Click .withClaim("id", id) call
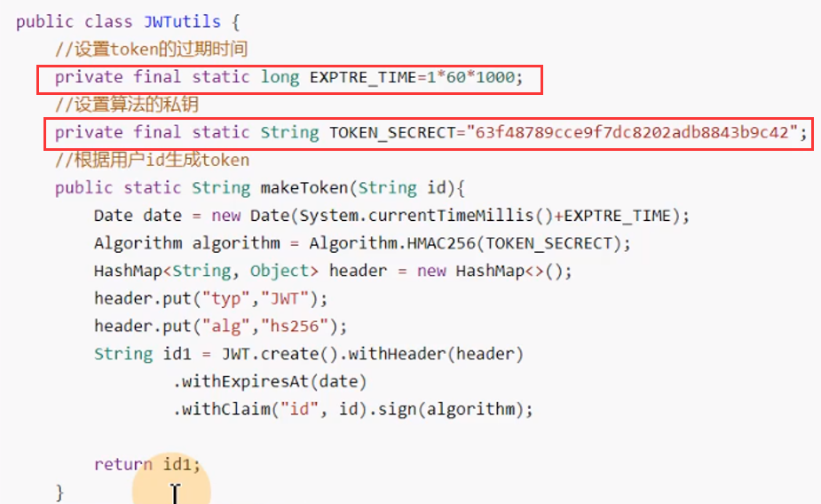Screen dimensions: 821x504 pyautogui.click(x=270, y=409)
